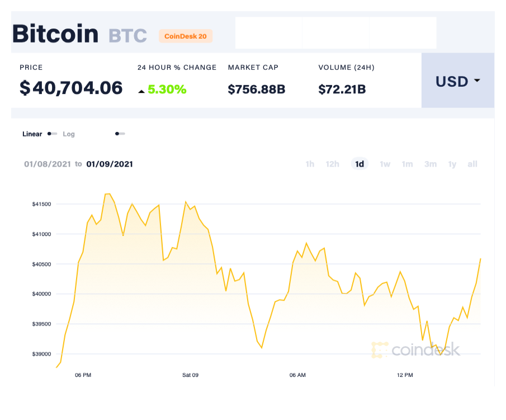Click the dropdown caret next to USD
This screenshot has width=506, height=420.
[x=477, y=81]
